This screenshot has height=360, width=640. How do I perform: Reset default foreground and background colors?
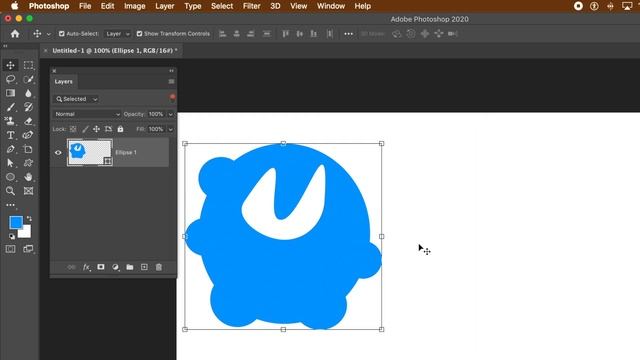[x=12, y=236]
